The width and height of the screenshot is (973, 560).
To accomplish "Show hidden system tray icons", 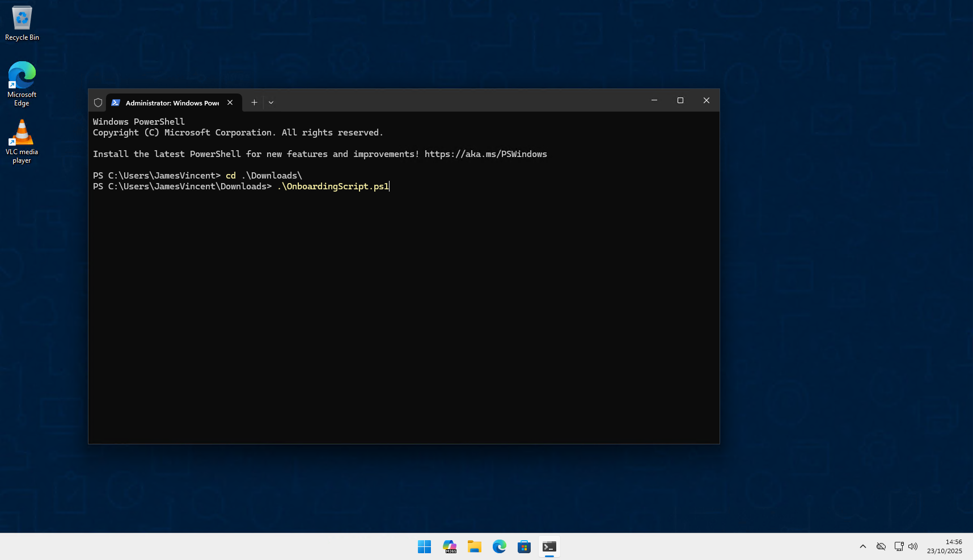I will (x=863, y=546).
